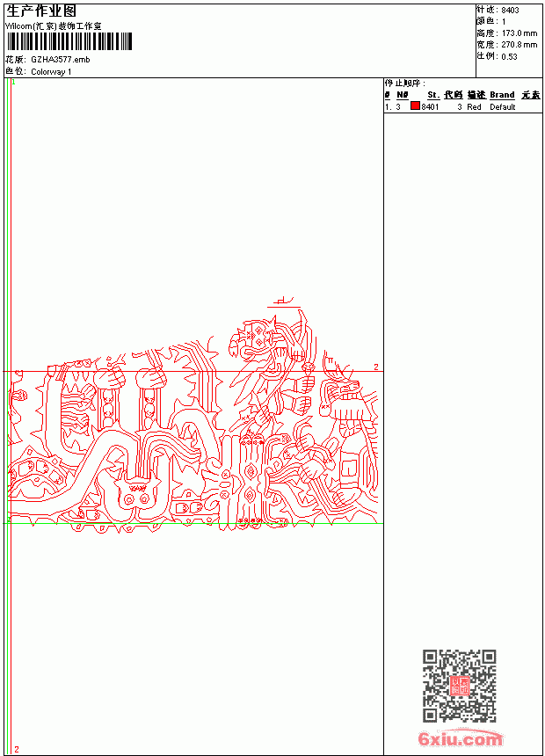Click the barcode under the studio name
Image resolution: width=545 pixels, height=756 pixels.
click(69, 41)
